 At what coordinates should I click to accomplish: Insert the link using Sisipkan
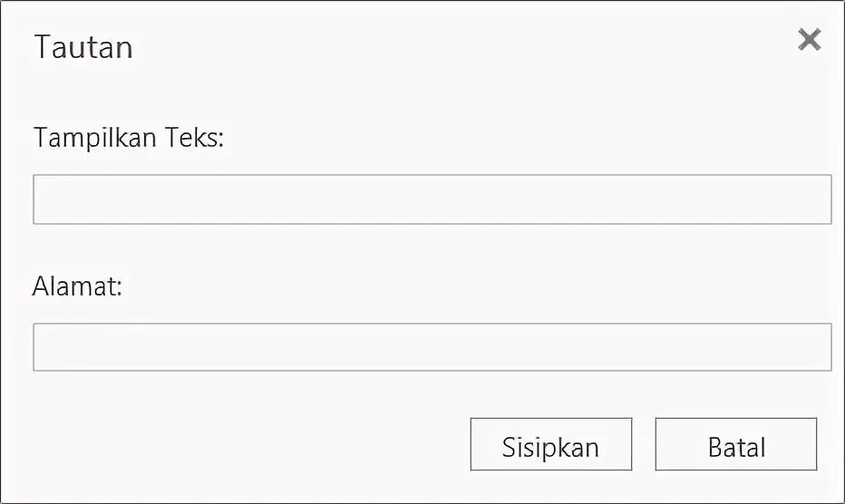tap(550, 444)
